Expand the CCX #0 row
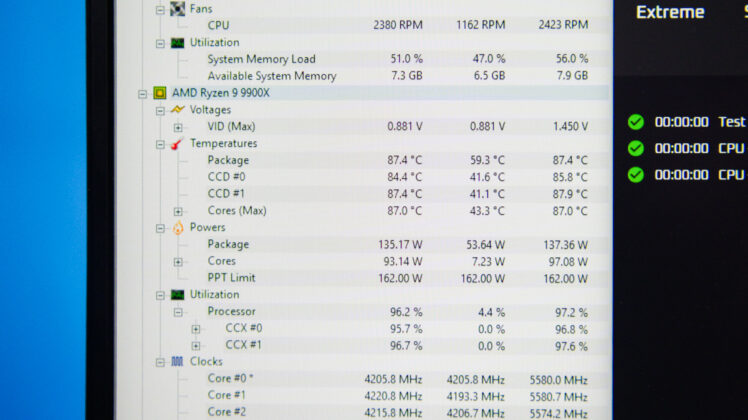This screenshot has width=748, height=420. pos(196,329)
